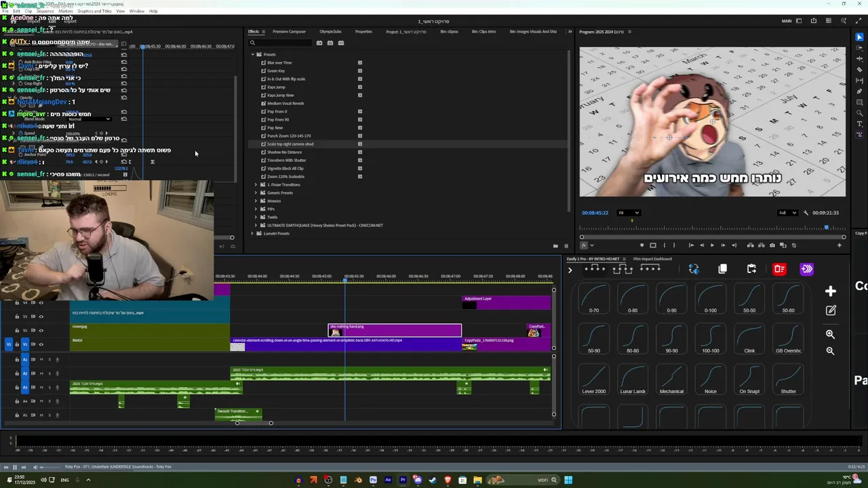Mute audio track A3
Viewport: 868px width, 488px height.
coord(41,388)
